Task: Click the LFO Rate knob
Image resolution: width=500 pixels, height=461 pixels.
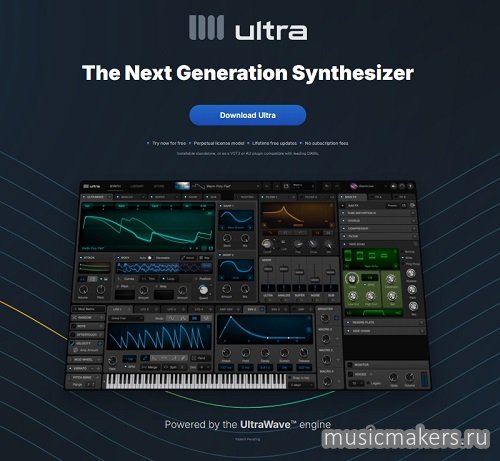Action: tap(113, 360)
